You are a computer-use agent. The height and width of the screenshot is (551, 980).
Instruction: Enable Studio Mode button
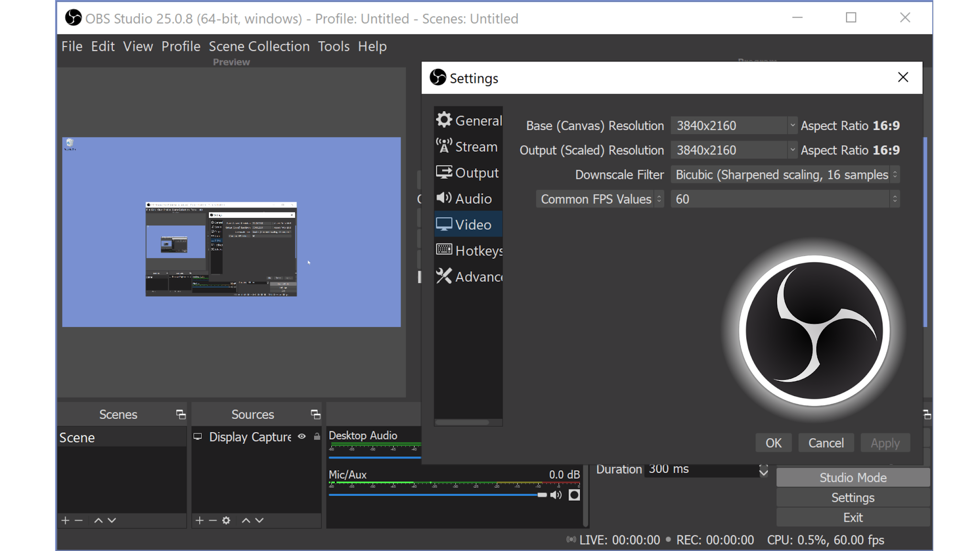click(853, 477)
